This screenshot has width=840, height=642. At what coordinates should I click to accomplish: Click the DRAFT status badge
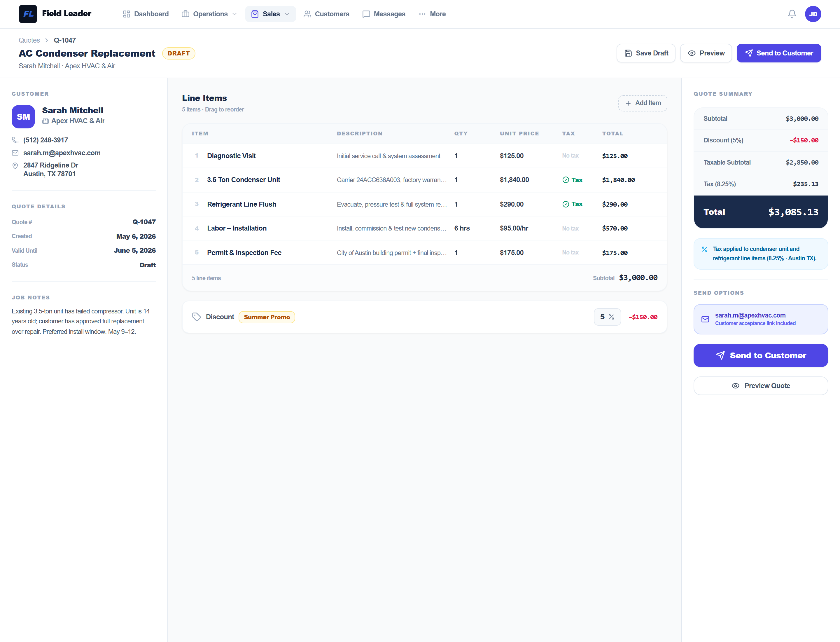pyautogui.click(x=179, y=53)
